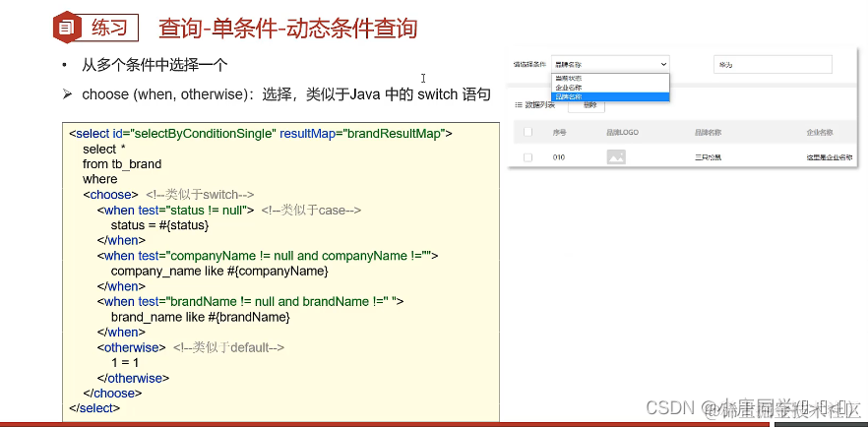Click the chevron arrow on the condition combo box
868x427 pixels.
pos(663,64)
